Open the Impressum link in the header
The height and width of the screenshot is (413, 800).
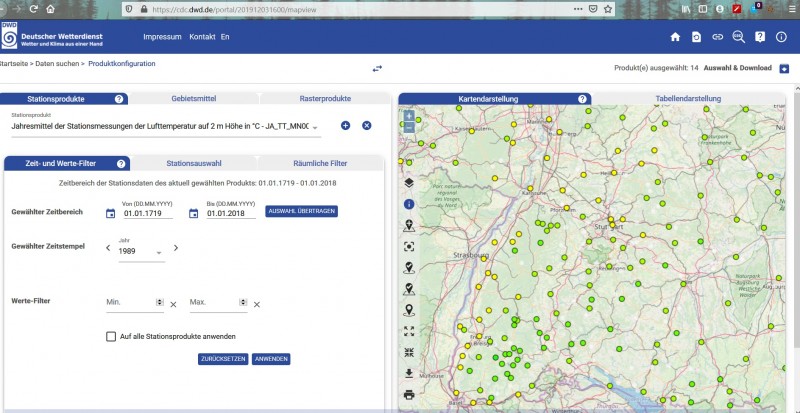click(162, 37)
